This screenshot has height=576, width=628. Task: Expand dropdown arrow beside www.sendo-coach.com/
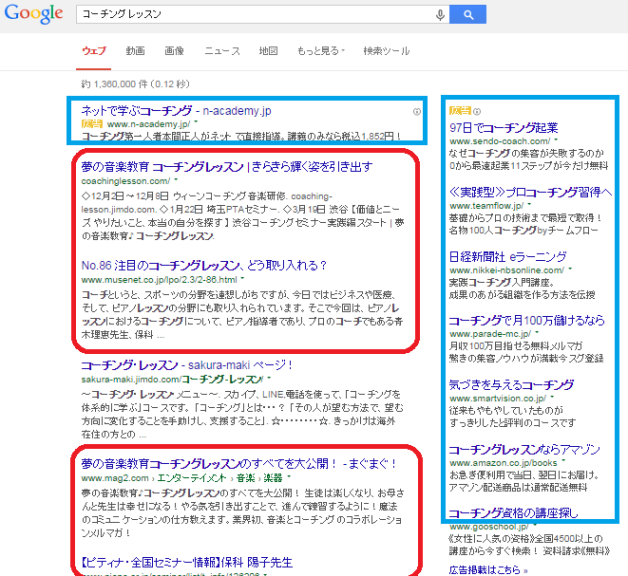(556, 139)
